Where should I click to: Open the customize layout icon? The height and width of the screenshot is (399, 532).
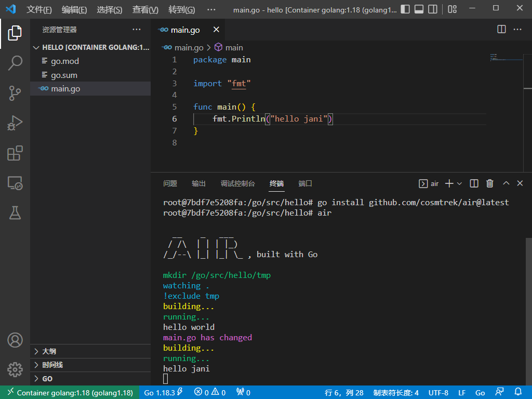click(453, 9)
